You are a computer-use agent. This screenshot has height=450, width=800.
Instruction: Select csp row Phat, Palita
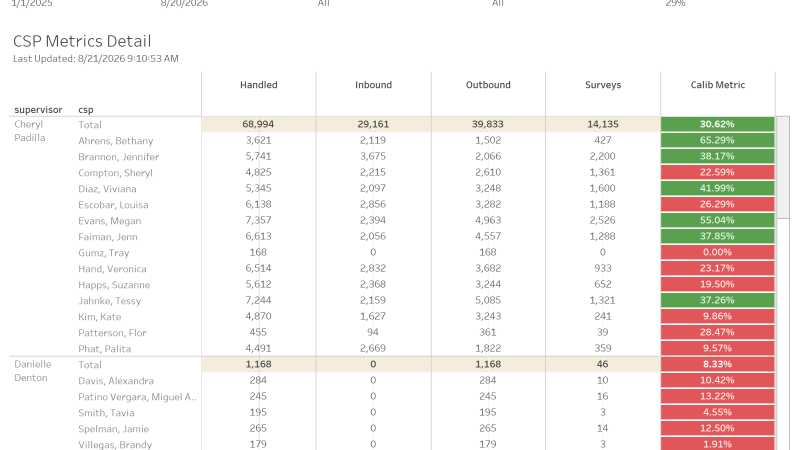tap(105, 349)
